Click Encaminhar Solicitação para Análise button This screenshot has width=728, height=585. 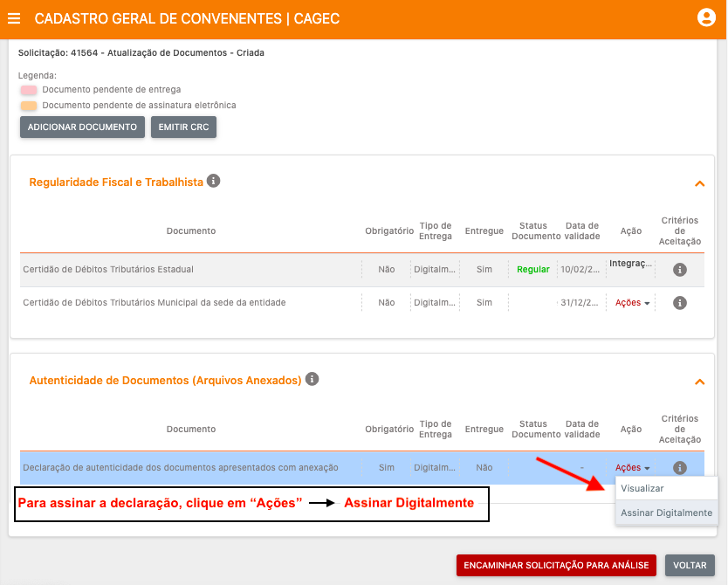click(555, 565)
